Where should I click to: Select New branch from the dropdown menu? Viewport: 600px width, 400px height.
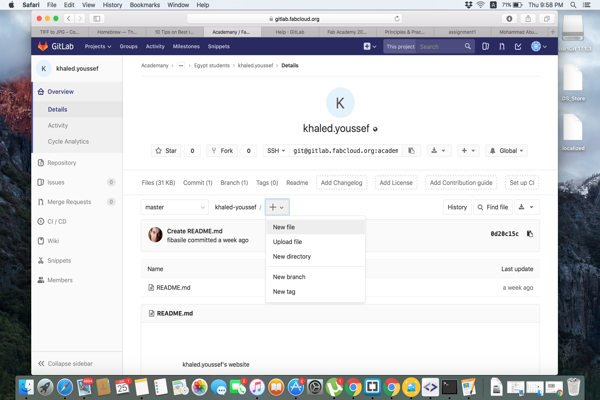[x=315, y=277]
